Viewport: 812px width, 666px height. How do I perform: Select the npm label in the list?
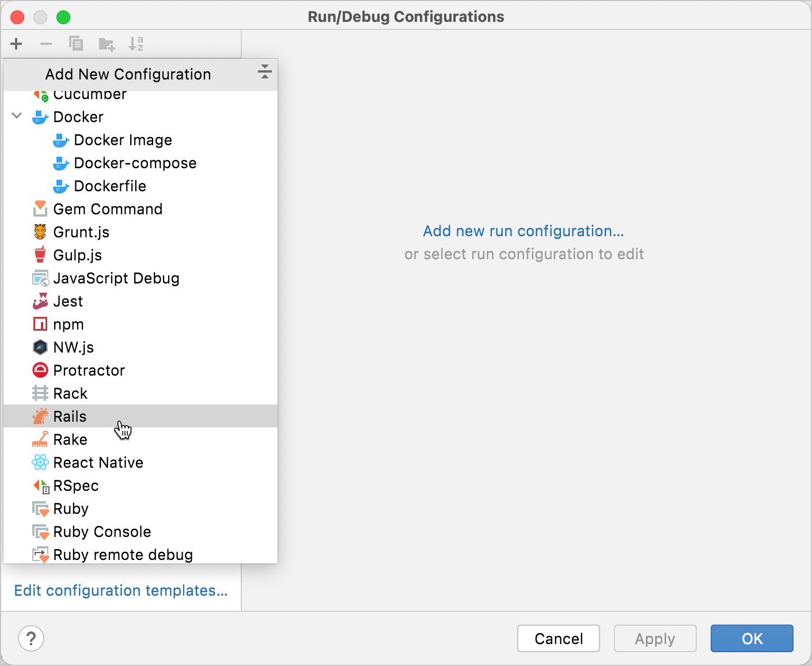click(69, 324)
